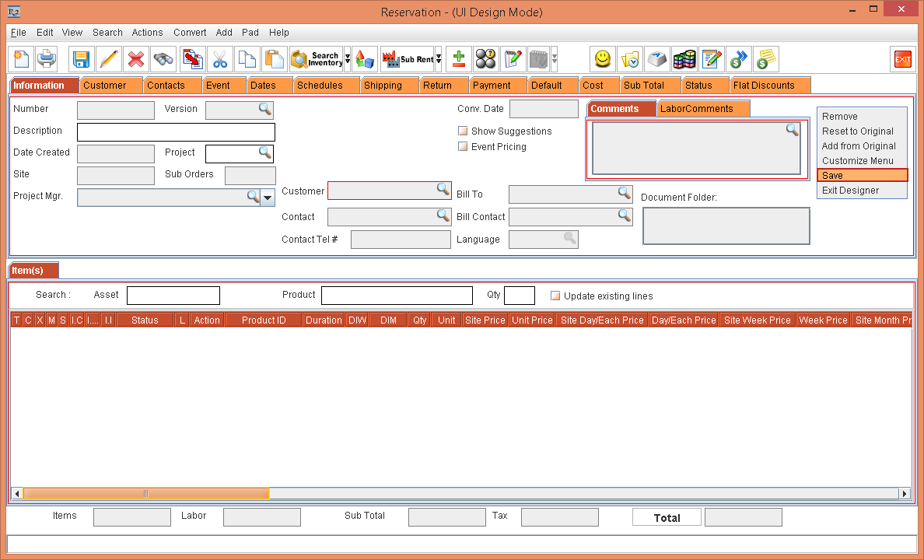Click the blue notepad edit icon

tap(712, 59)
